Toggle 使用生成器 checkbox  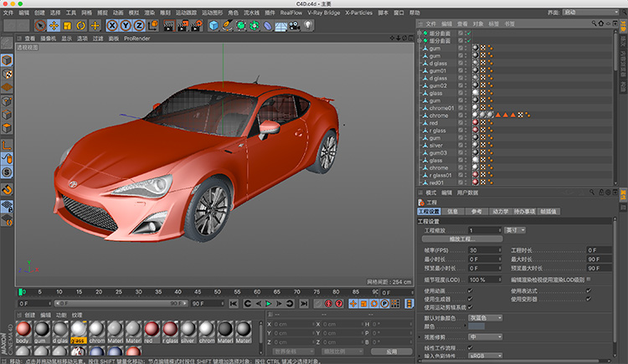click(470, 299)
